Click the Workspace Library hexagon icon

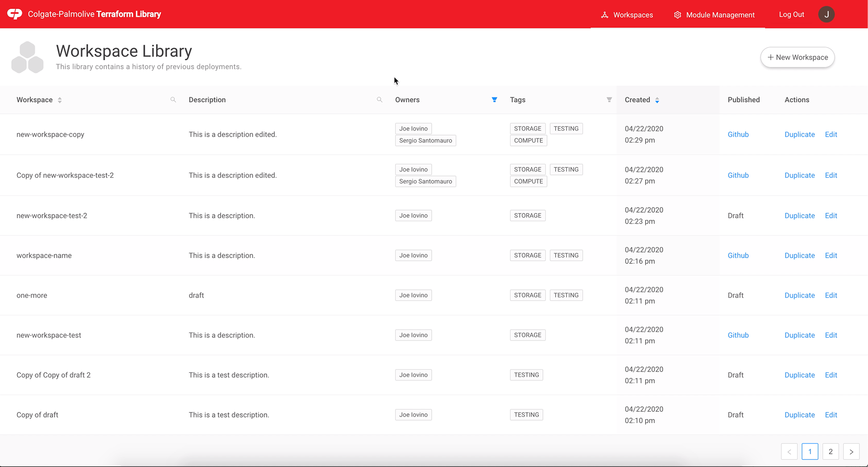click(x=27, y=57)
